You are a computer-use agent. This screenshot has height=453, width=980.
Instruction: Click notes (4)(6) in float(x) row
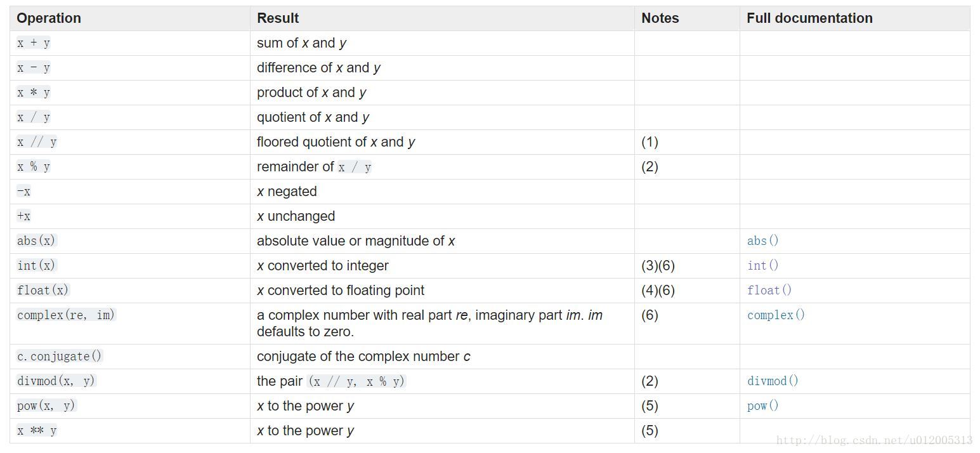tap(658, 291)
